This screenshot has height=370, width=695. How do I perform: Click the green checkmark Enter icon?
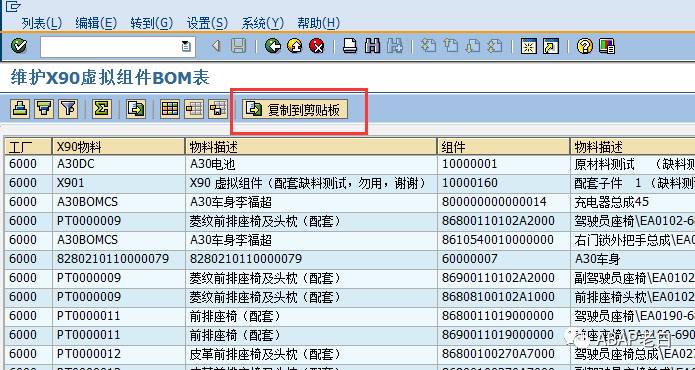pyautogui.click(x=19, y=46)
